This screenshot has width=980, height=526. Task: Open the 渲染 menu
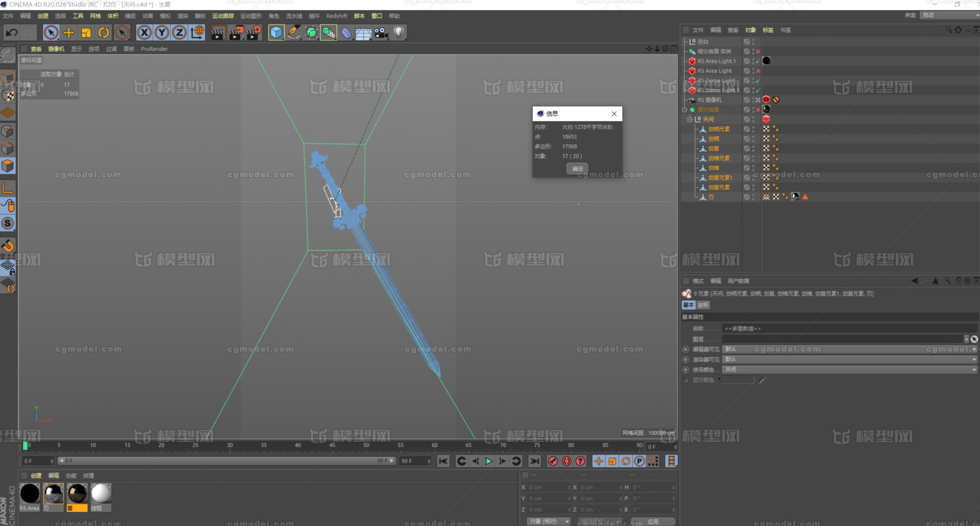pyautogui.click(x=182, y=16)
